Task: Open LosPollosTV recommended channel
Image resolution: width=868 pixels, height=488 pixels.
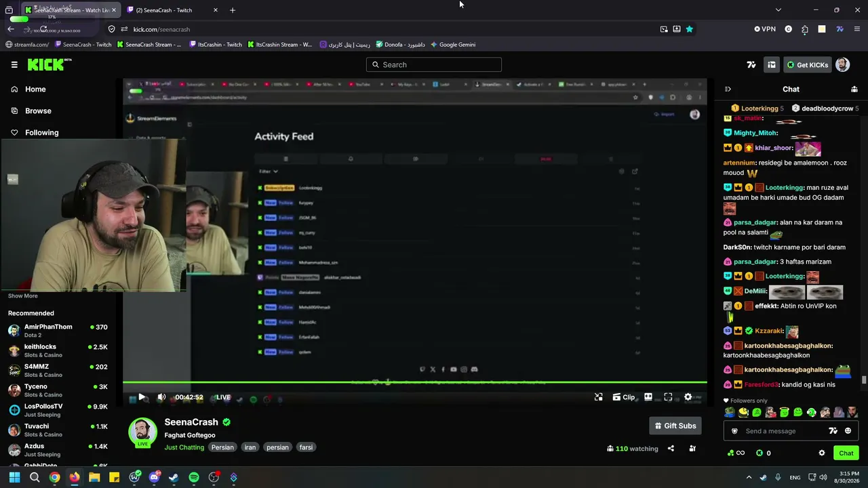Action: (x=58, y=410)
